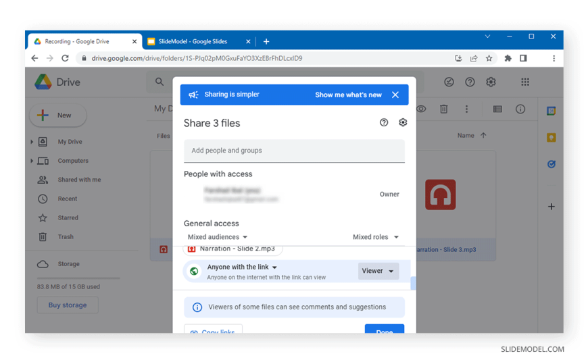
Task: Click the Drive logo
Action: [57, 82]
